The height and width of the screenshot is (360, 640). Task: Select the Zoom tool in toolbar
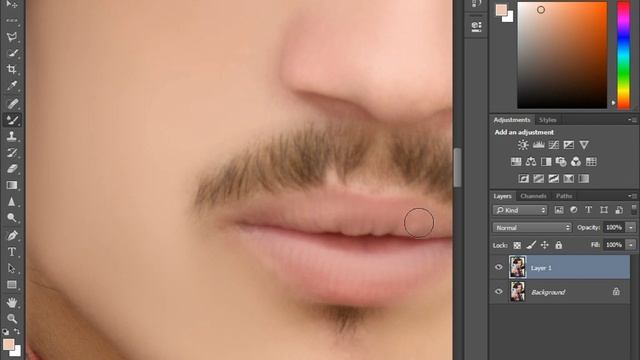pyautogui.click(x=12, y=318)
